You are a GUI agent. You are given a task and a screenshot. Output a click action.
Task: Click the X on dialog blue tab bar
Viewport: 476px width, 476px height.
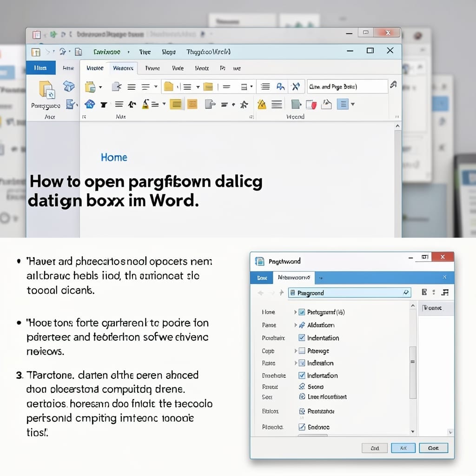[444, 277]
